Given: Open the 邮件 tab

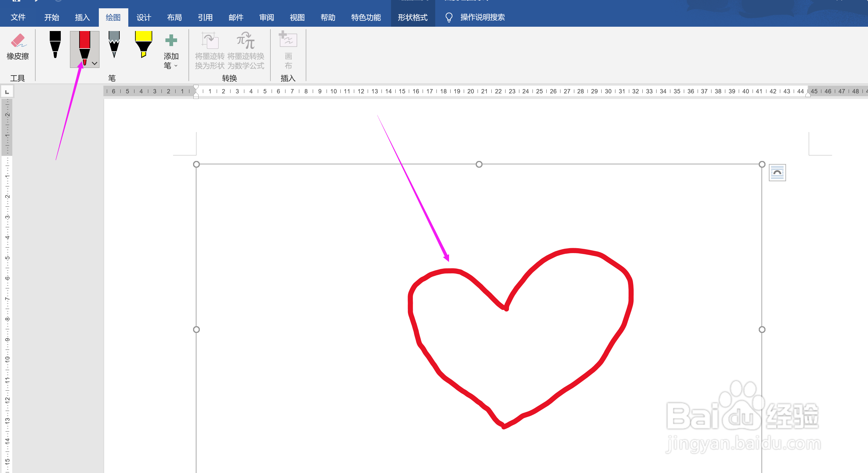Looking at the screenshot, I should [x=236, y=17].
